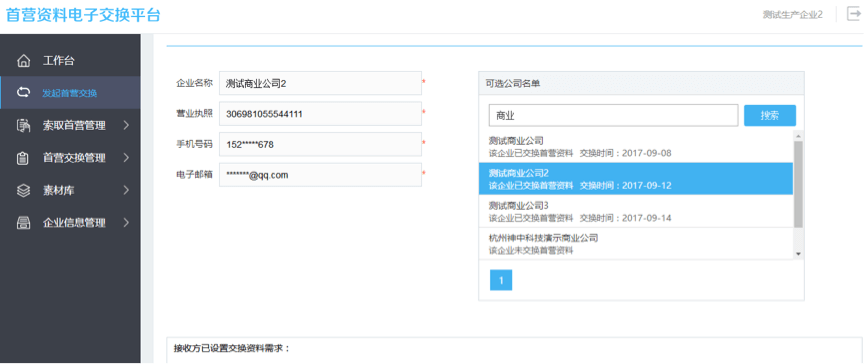The width and height of the screenshot is (864, 364).
Task: Focus the 营业执照 input field
Action: click(320, 113)
